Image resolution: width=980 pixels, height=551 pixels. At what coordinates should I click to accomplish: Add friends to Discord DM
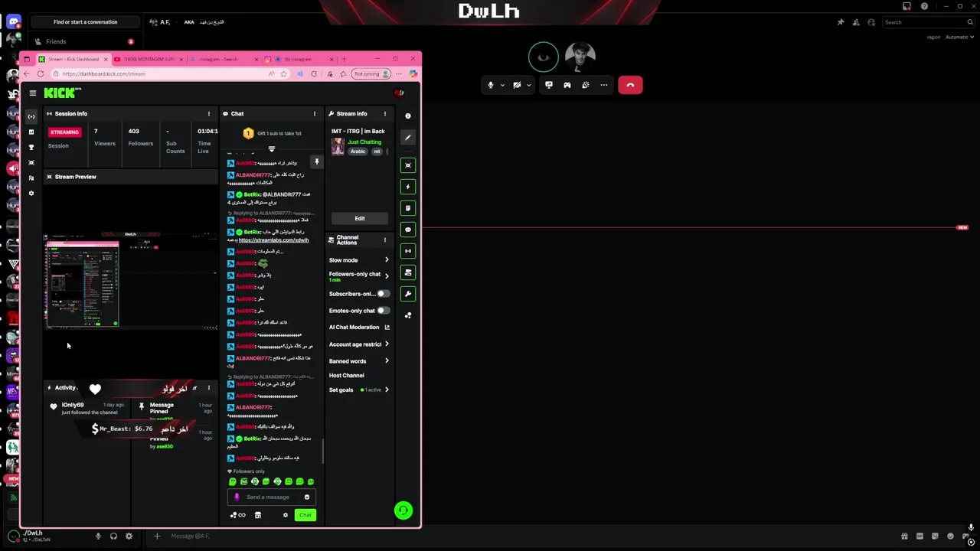(856, 22)
